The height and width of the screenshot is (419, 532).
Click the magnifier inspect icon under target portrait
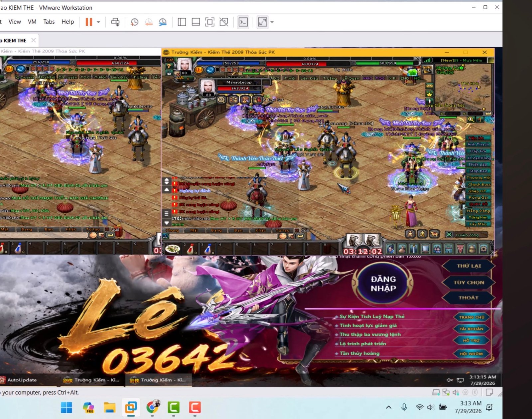coord(221,100)
